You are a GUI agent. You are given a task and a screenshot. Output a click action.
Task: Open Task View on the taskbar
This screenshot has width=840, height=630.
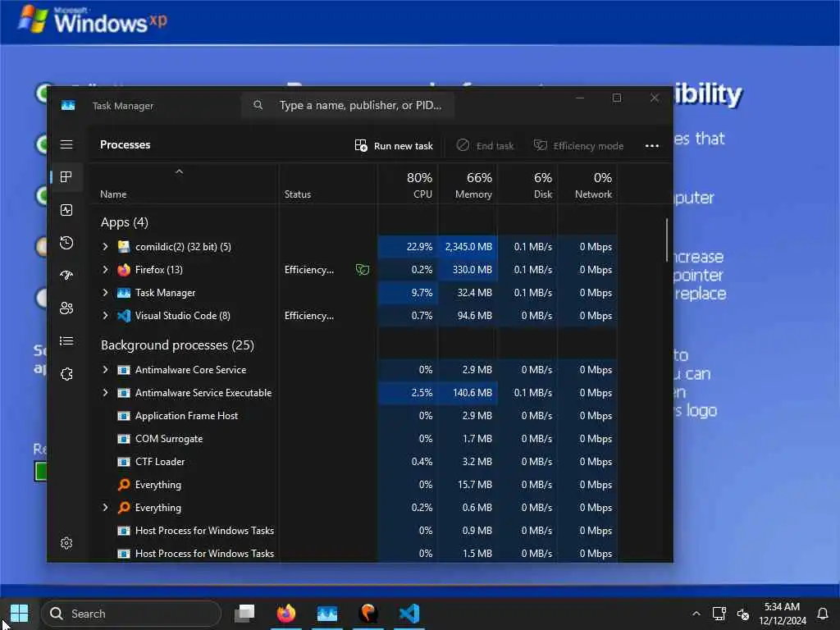click(x=244, y=614)
